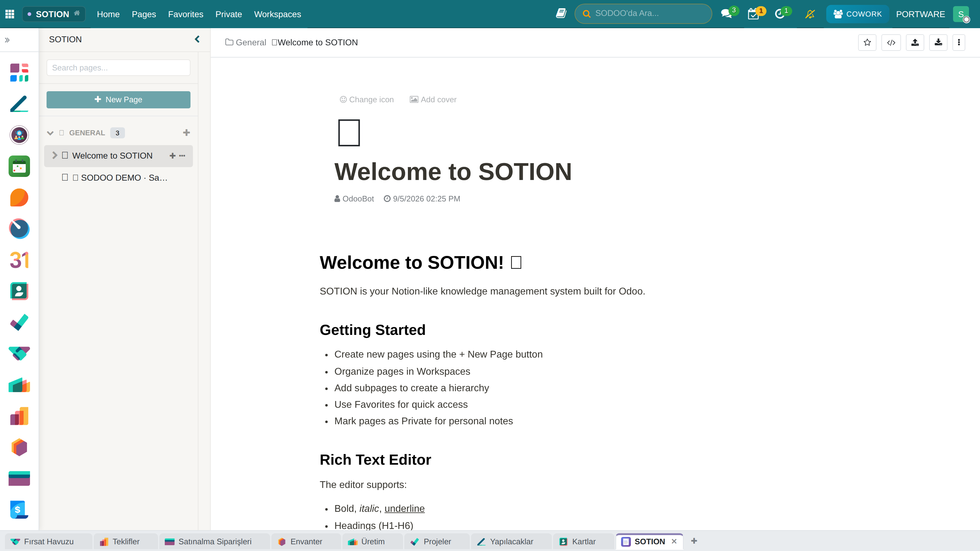The width and height of the screenshot is (980, 551).
Task: Click the General breadcrumb link
Action: tap(246, 42)
